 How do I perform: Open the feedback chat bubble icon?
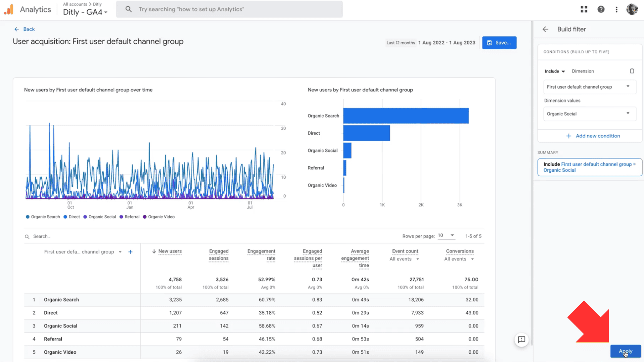(x=522, y=340)
